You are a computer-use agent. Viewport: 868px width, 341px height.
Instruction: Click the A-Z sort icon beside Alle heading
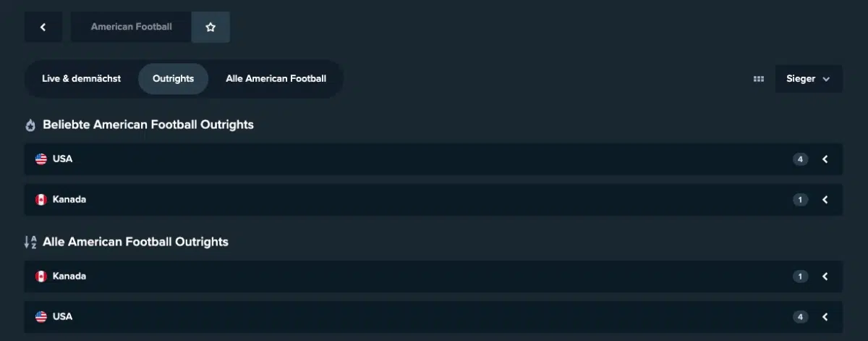(x=30, y=242)
